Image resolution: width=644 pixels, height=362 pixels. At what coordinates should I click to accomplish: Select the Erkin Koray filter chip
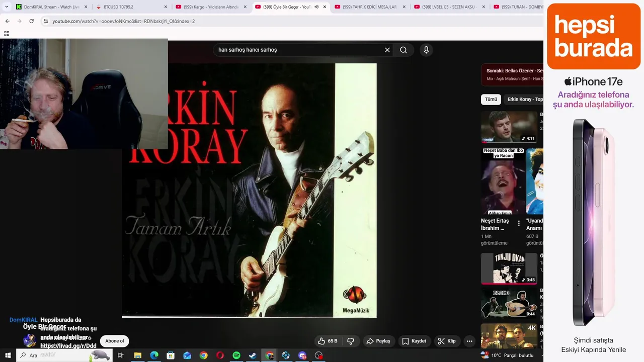point(523,99)
